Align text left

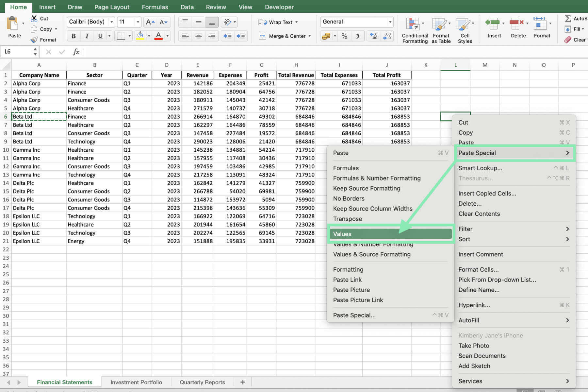(185, 36)
